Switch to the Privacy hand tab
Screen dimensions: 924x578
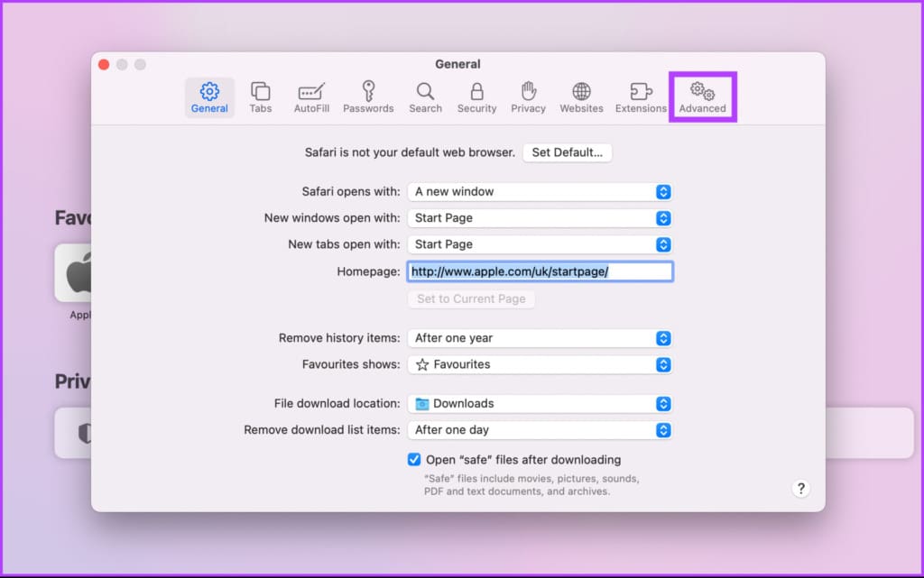point(528,97)
